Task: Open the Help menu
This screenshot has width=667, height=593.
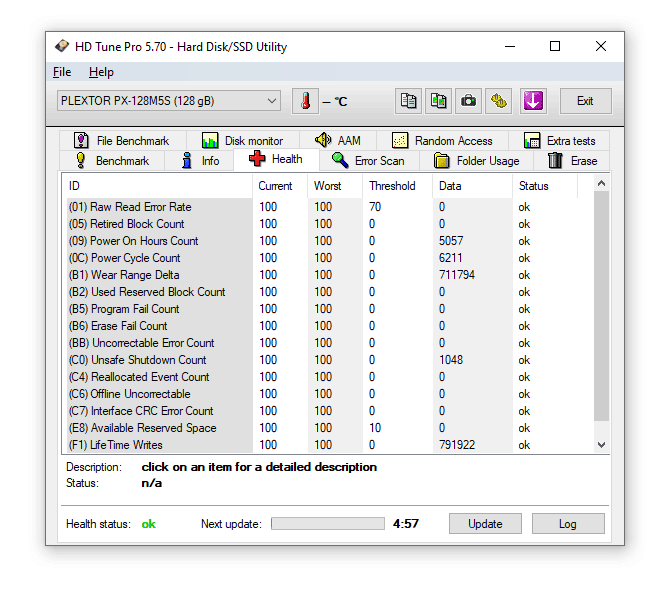Action: point(101,72)
